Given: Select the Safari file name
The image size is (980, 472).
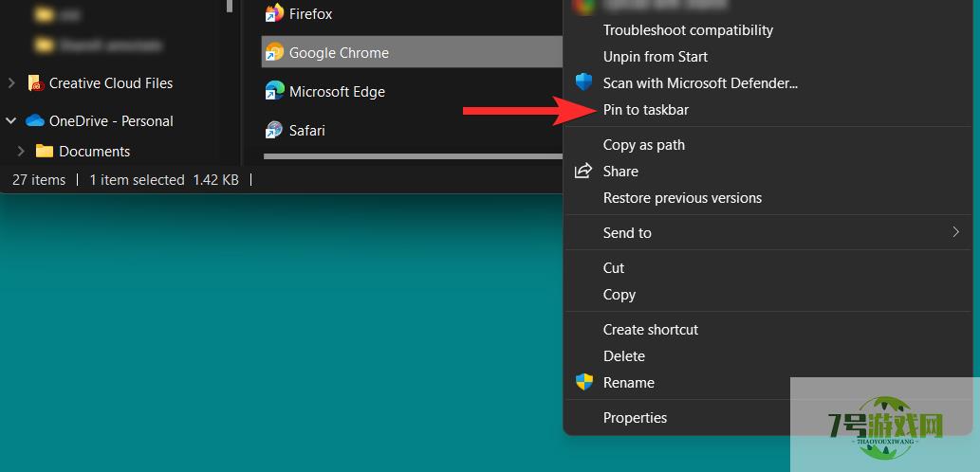Looking at the screenshot, I should tap(306, 130).
